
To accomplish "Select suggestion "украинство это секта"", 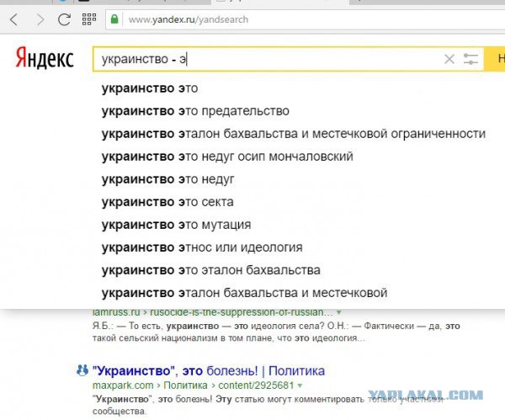I will 167,202.
